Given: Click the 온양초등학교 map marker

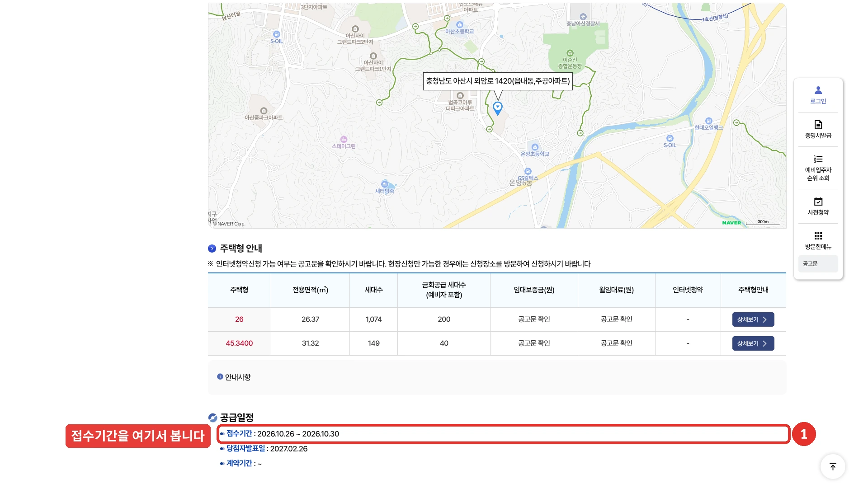Looking at the screenshot, I should pos(535,147).
